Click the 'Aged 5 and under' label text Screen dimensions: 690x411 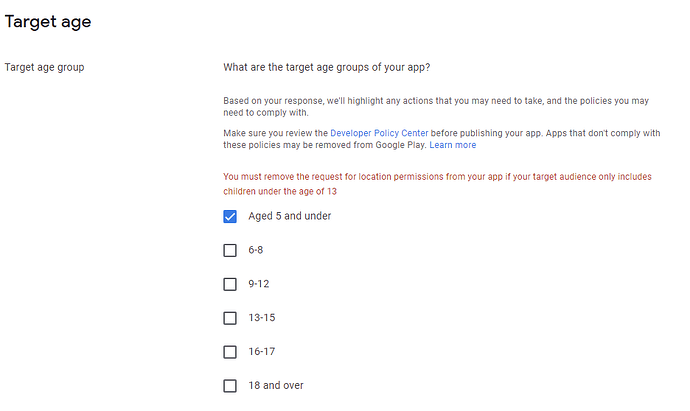[289, 216]
